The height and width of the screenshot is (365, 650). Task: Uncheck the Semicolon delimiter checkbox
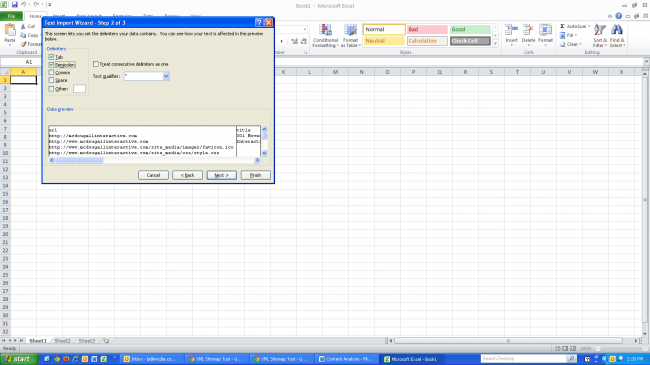pos(51,65)
